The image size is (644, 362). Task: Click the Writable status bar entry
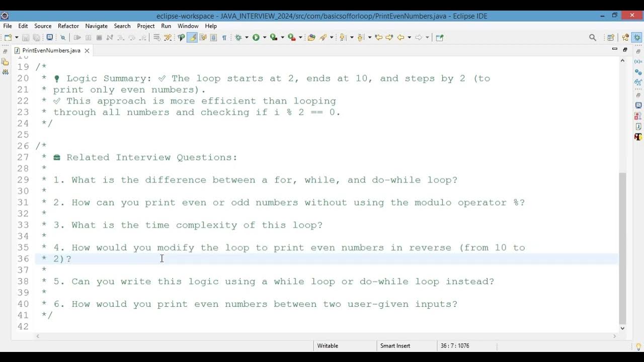pos(328,346)
